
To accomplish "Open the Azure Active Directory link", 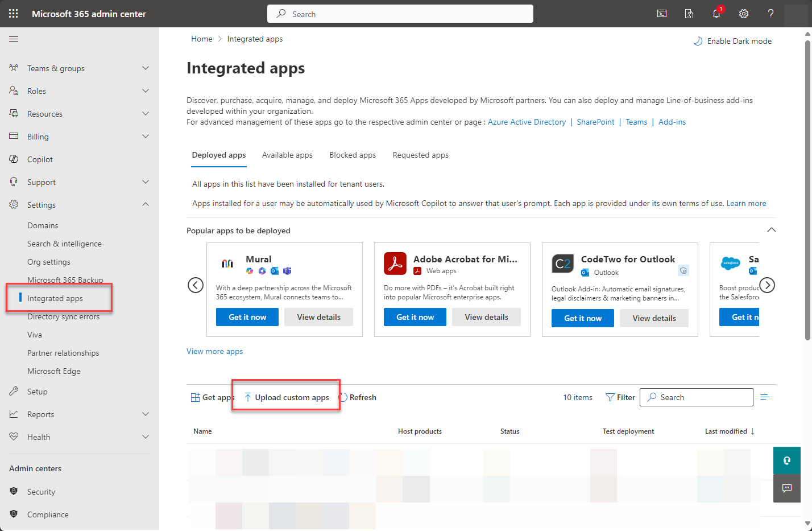I will pos(527,122).
